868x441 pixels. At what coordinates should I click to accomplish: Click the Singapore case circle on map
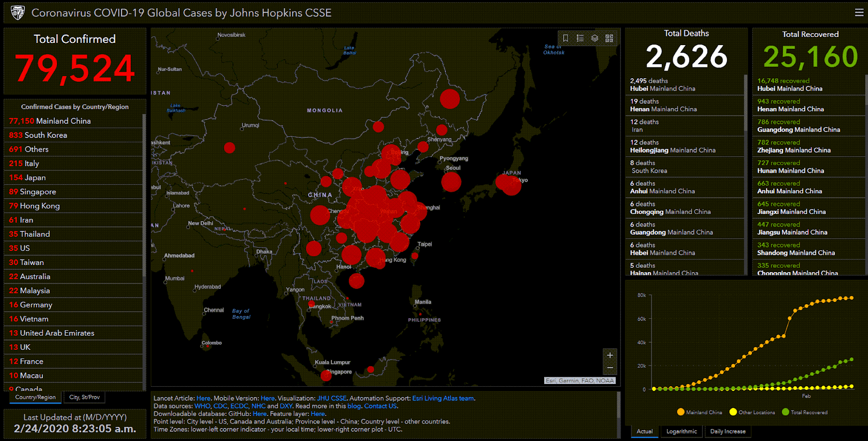pos(326,375)
